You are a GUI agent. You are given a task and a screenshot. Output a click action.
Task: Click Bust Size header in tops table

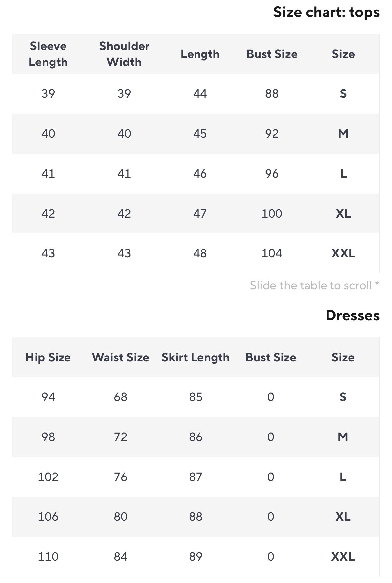click(x=272, y=54)
